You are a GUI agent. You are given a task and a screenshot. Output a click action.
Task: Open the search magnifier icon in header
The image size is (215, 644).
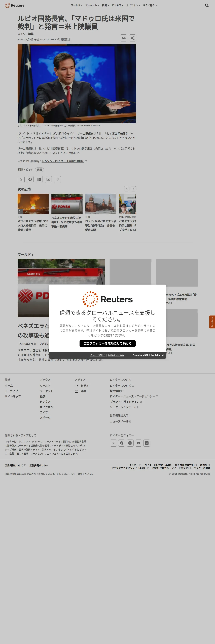tap(207, 5)
